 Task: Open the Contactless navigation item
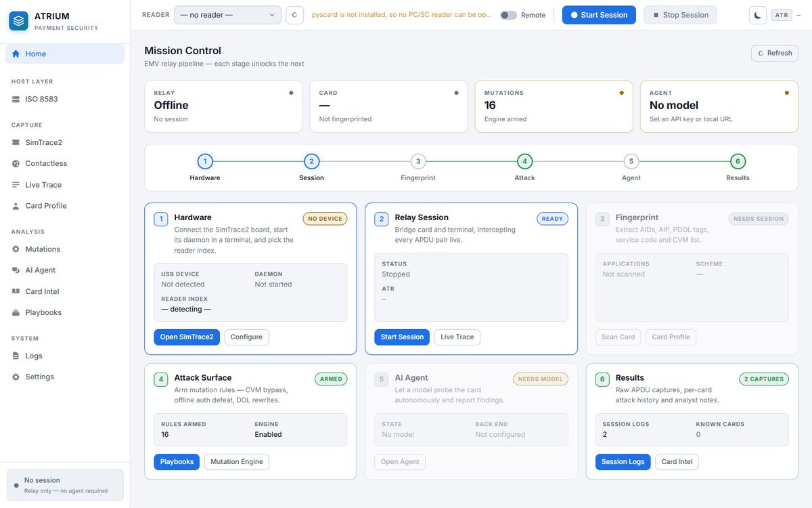point(65,164)
